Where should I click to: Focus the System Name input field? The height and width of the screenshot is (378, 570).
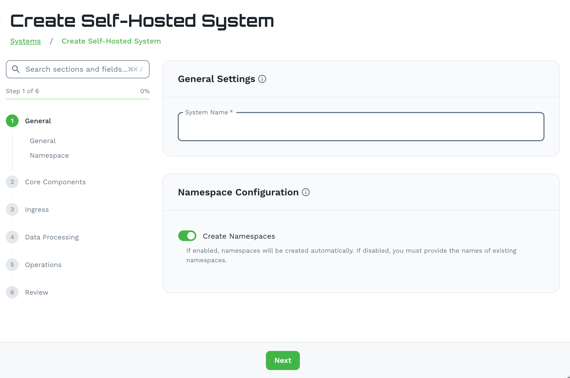pos(361,126)
